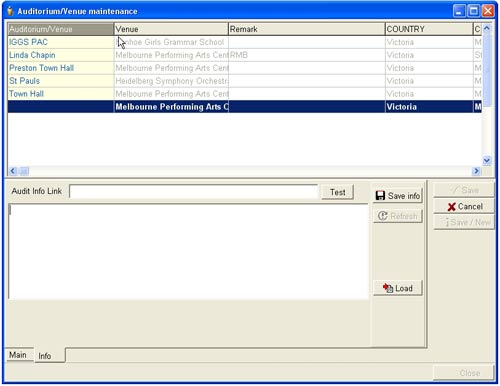Maximize the Auditorium/Venue maintenance window
Screen dimensions: 500x386
click(473, 11)
